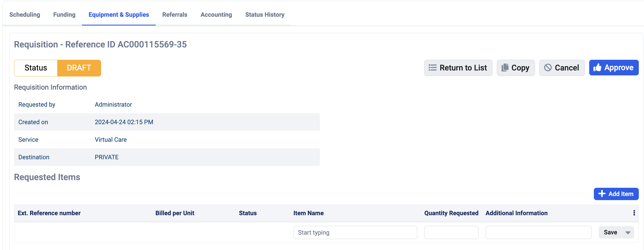The width and height of the screenshot is (644, 250).
Task: Copy this requisition
Action: click(516, 68)
